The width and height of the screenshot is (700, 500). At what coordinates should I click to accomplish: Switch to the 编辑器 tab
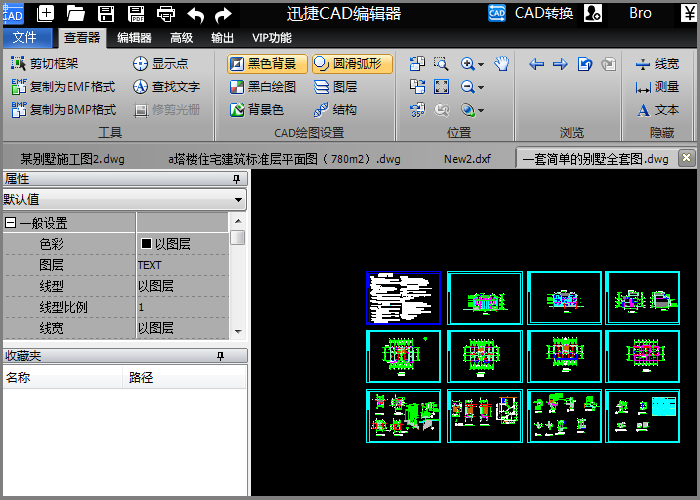coord(134,38)
